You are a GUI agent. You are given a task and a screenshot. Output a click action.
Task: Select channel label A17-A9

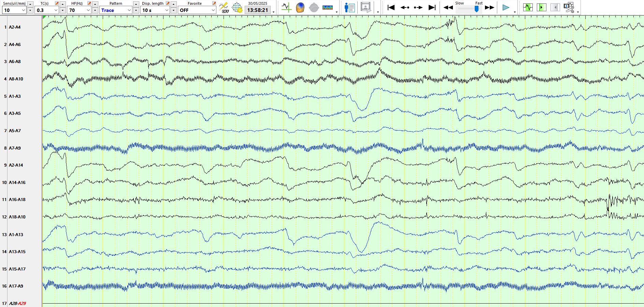pos(16,286)
